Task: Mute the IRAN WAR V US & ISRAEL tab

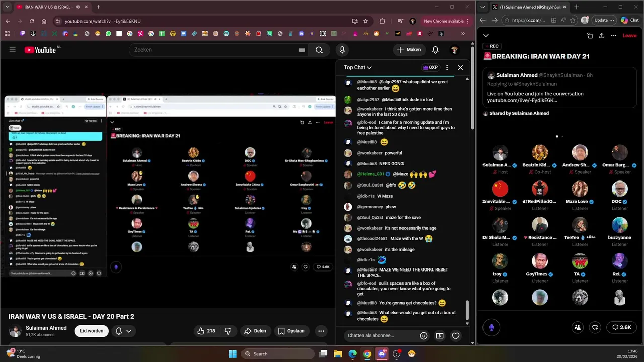Action: pyautogui.click(x=78, y=7)
